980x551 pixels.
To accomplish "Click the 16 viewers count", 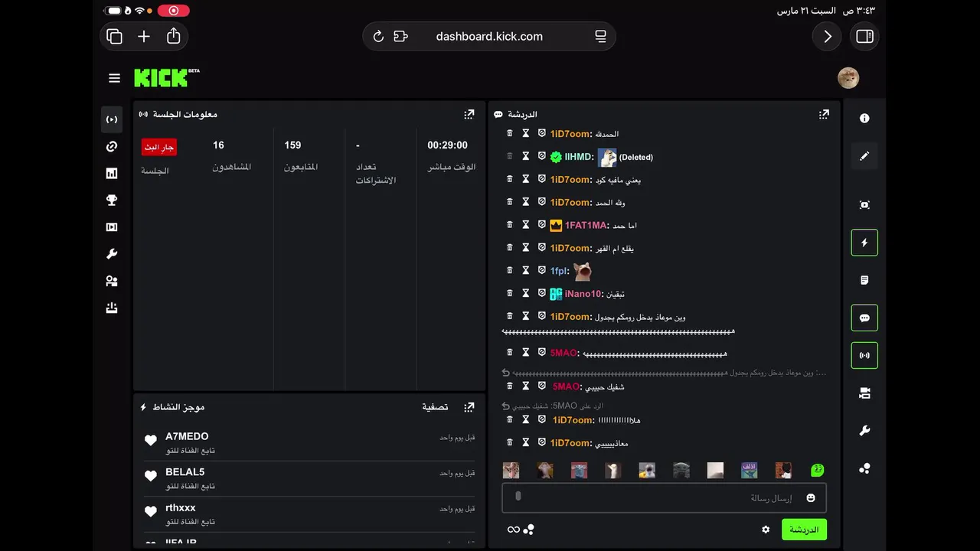I will point(218,145).
